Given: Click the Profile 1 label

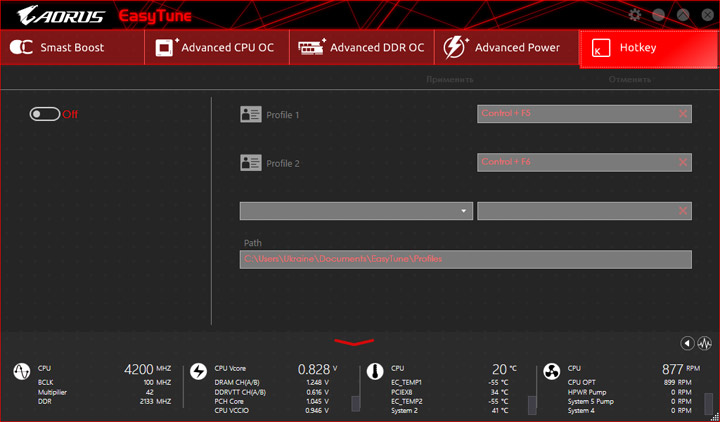Looking at the screenshot, I should coord(283,115).
